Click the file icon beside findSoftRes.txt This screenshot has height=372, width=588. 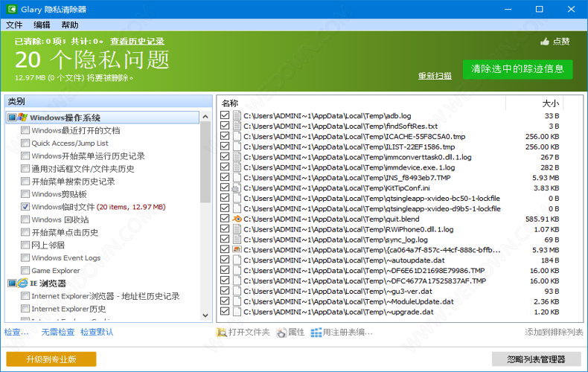[237, 126]
